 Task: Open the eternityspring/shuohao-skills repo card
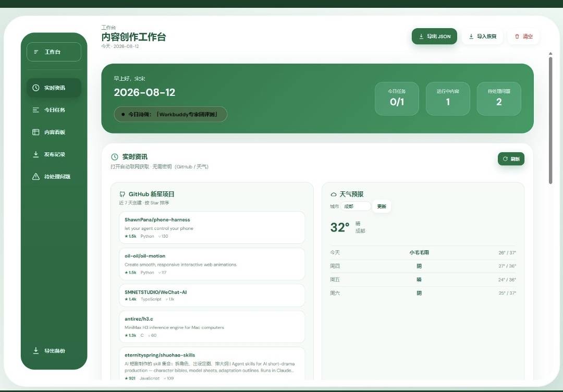tap(212, 364)
